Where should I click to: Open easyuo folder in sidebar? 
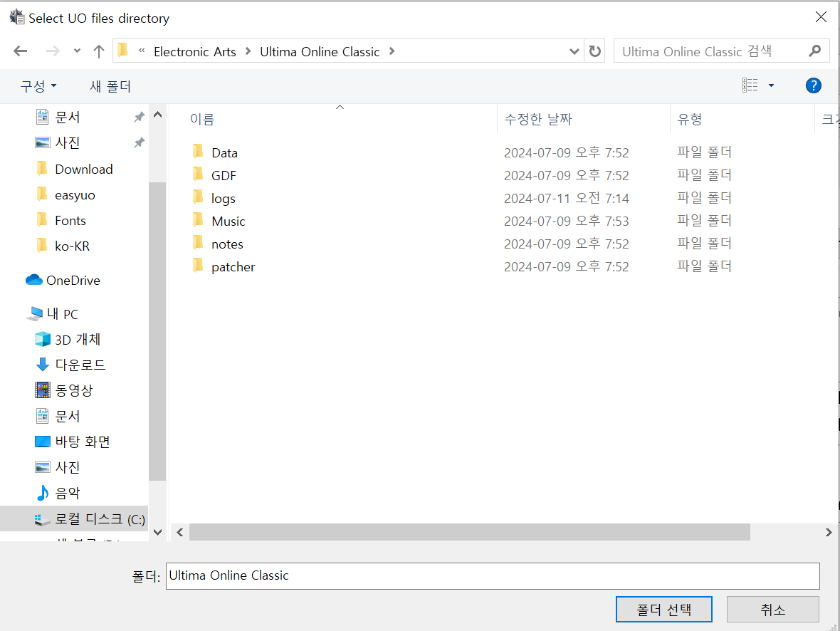[x=75, y=194]
